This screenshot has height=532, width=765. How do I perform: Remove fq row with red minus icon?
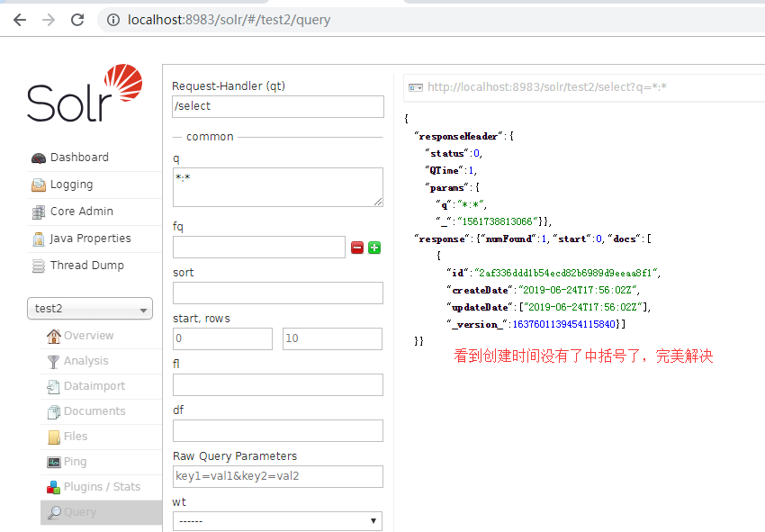click(x=357, y=248)
